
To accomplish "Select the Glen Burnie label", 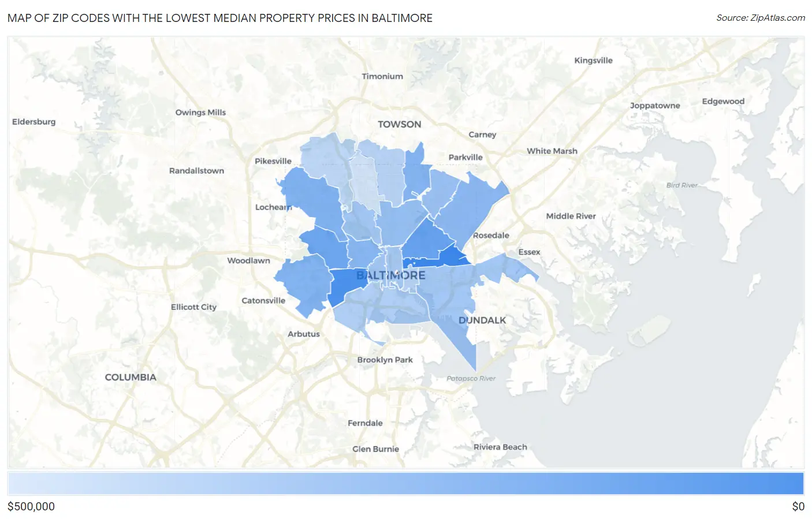I will [x=375, y=449].
